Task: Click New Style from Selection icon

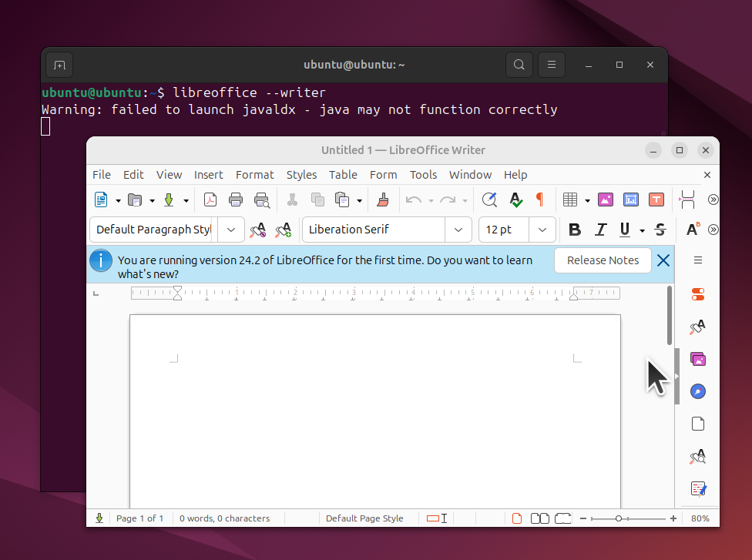Action: click(x=284, y=230)
